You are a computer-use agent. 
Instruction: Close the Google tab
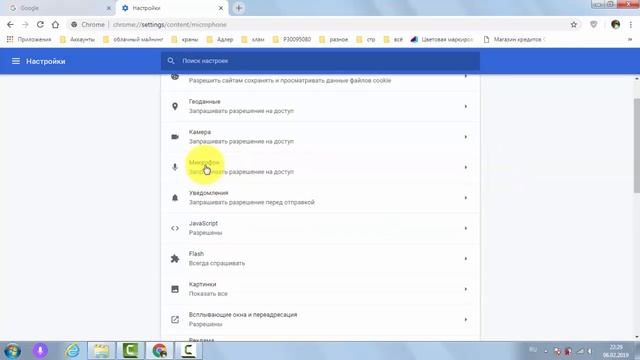(x=109, y=8)
